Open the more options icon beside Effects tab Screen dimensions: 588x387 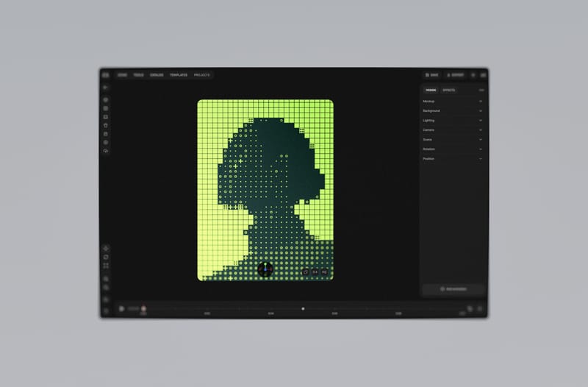[x=481, y=90]
